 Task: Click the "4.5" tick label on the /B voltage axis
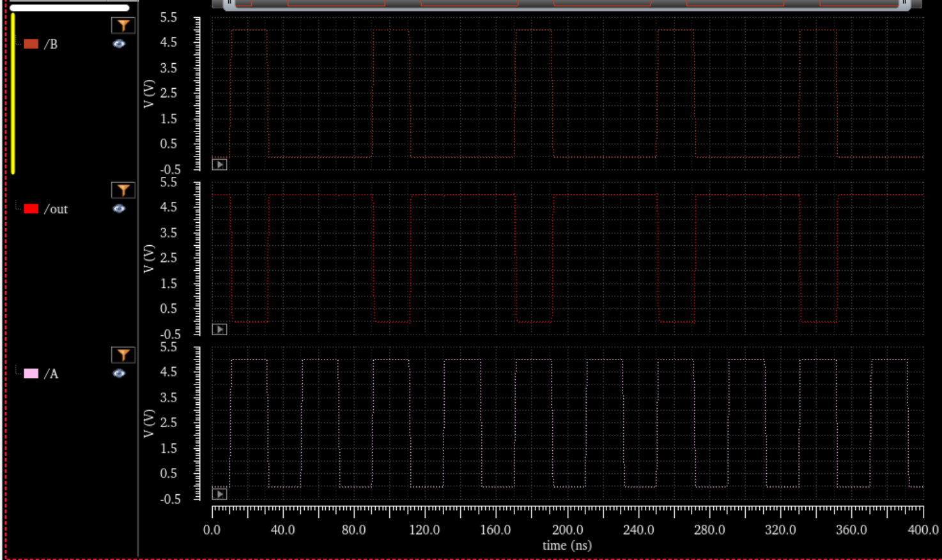tap(169, 43)
